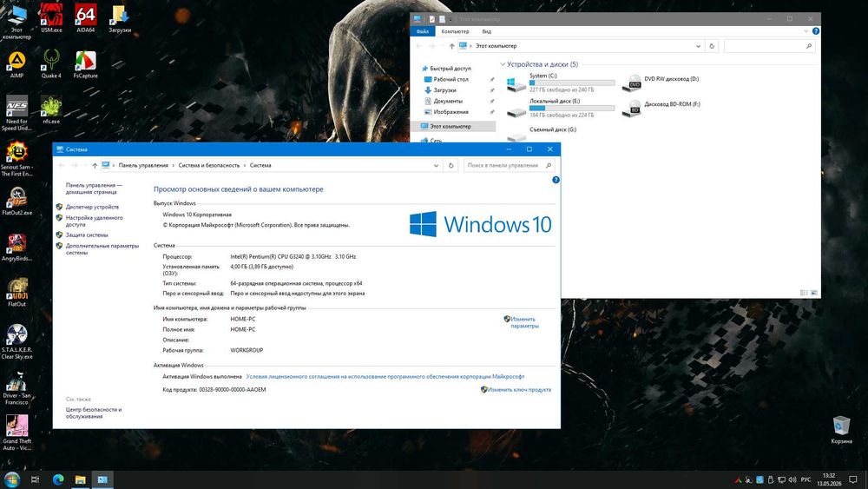Screen dimensions: 868x489
Task: Refresh the Explorer Этот компьютер view
Action: click(x=712, y=46)
